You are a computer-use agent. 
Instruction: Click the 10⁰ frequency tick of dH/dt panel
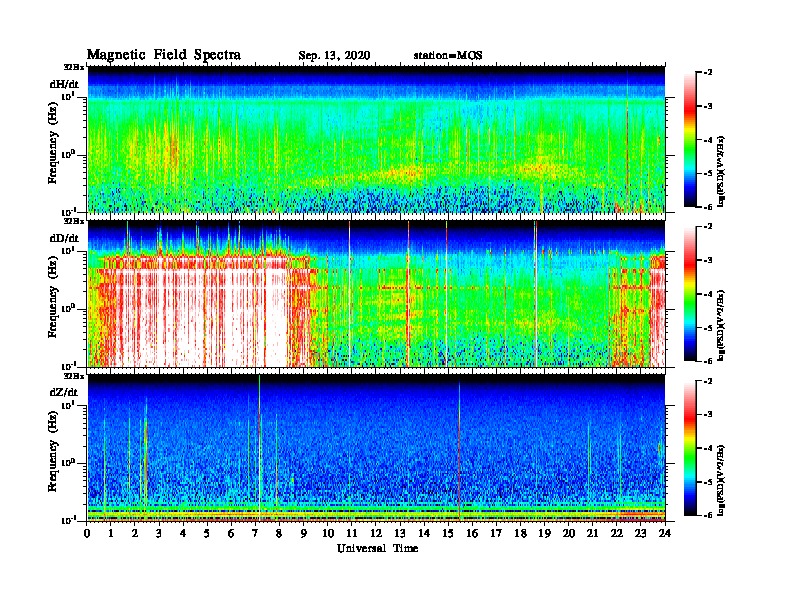point(68,154)
